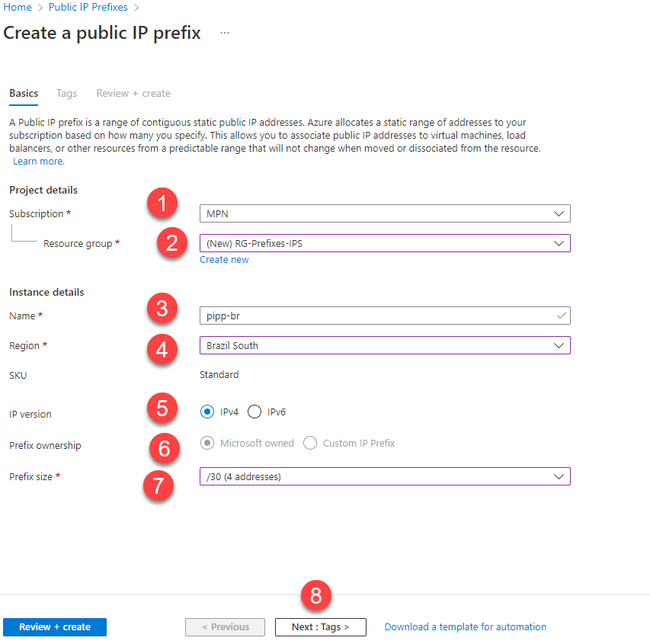Open the ellipsis more options menu
Image resolution: width=650 pixels, height=644 pixels.
pos(225,33)
